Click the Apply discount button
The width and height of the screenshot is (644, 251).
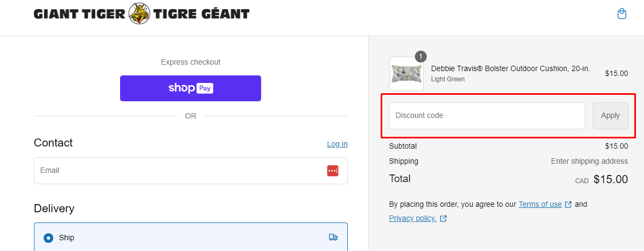(610, 116)
